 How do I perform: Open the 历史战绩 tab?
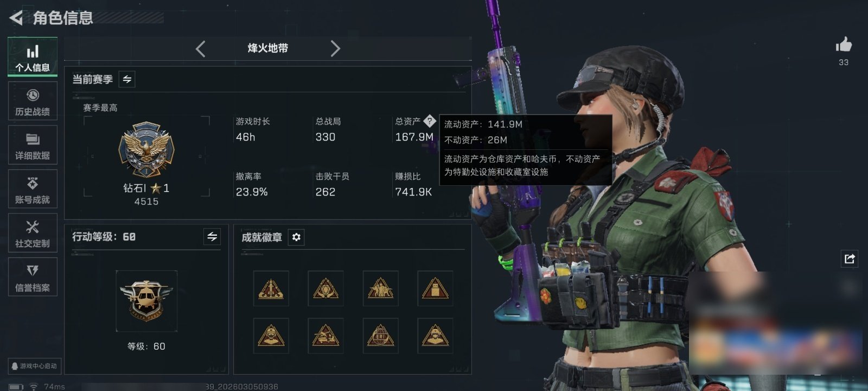[x=33, y=102]
